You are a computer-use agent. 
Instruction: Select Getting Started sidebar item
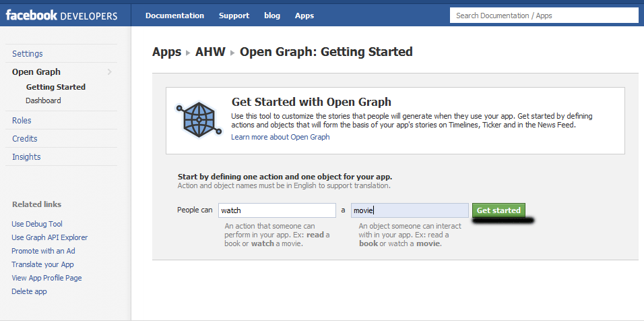coord(56,87)
